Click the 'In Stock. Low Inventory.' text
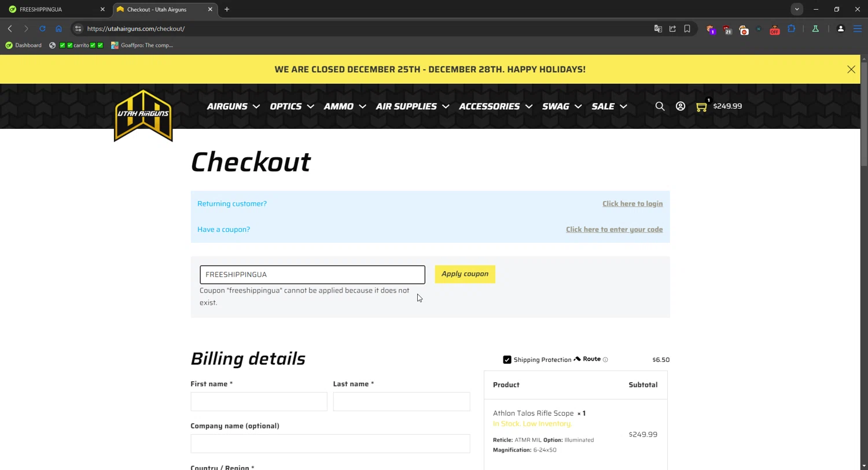The image size is (868, 470). pos(532,424)
